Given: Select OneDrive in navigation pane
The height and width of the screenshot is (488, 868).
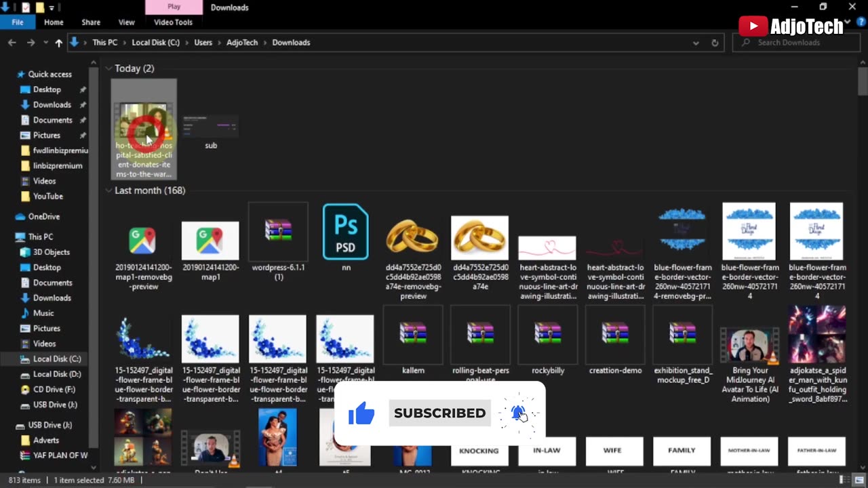Looking at the screenshot, I should (x=43, y=217).
